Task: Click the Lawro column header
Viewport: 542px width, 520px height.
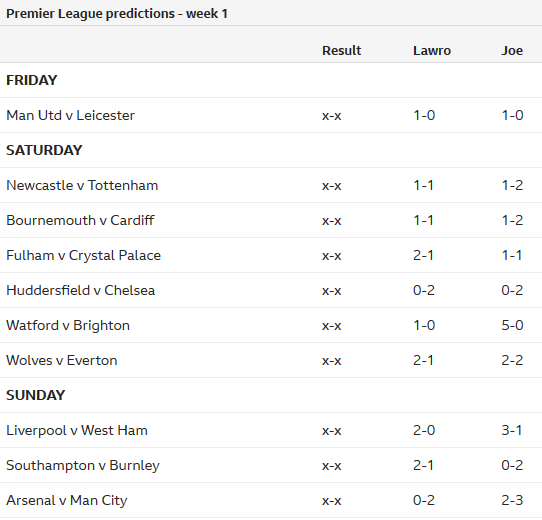Action: tap(432, 50)
